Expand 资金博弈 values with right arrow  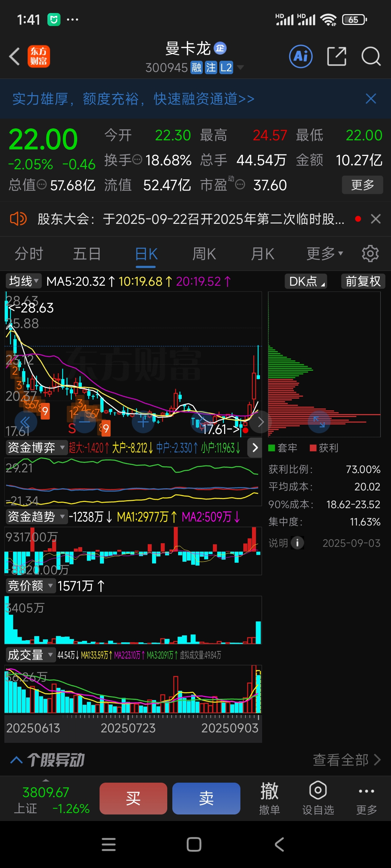coord(255,447)
